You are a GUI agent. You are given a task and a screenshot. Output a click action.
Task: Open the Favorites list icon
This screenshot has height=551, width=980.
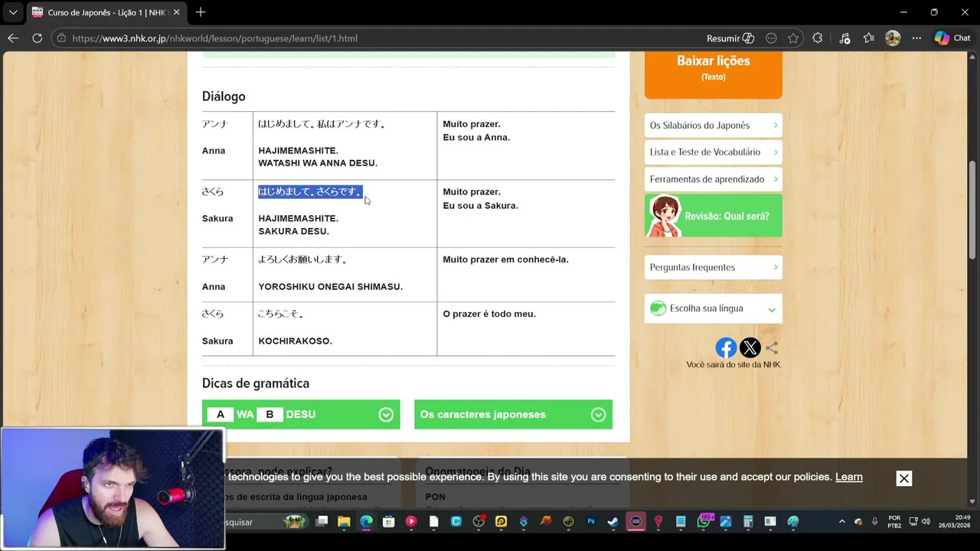[x=869, y=38]
